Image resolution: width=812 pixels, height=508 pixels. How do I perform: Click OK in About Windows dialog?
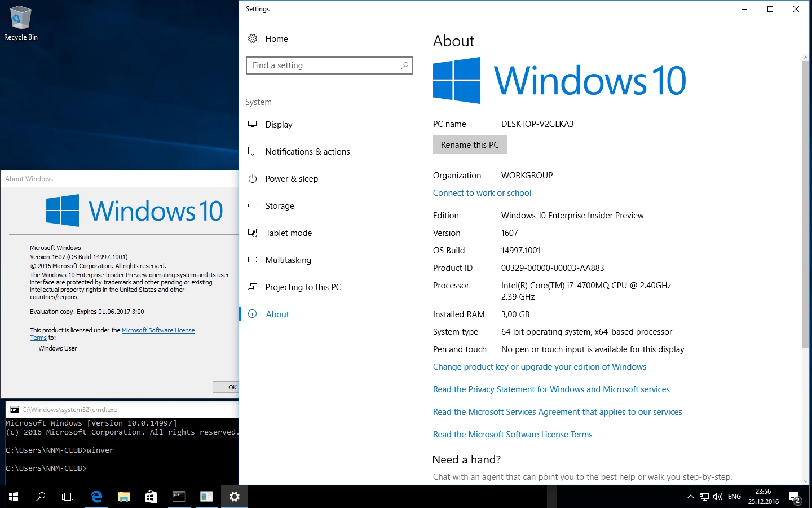pos(226,387)
